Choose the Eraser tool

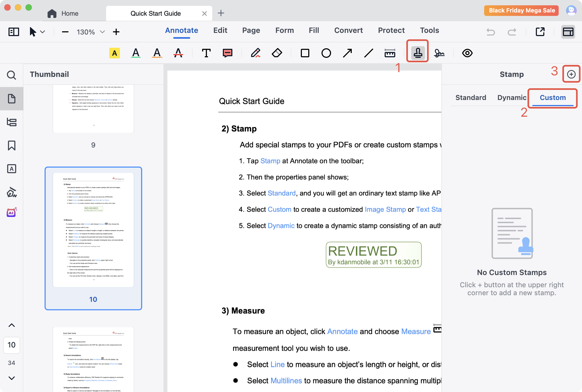(x=277, y=53)
